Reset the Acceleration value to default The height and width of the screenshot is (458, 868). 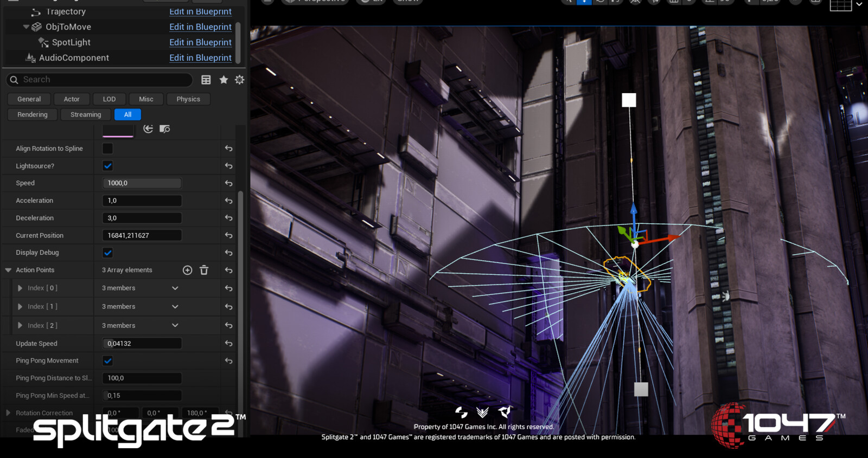pyautogui.click(x=229, y=201)
